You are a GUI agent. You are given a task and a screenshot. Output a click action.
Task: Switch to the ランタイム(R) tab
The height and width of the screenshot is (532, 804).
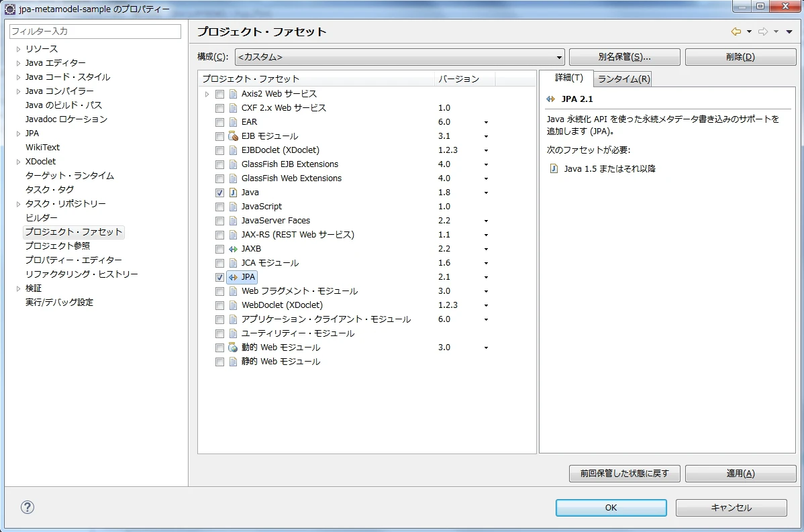click(623, 79)
